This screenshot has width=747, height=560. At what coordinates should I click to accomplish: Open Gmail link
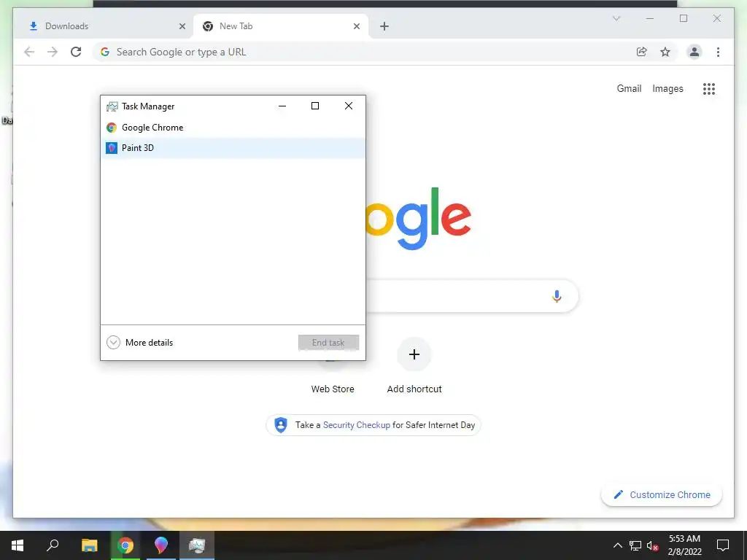click(x=629, y=88)
